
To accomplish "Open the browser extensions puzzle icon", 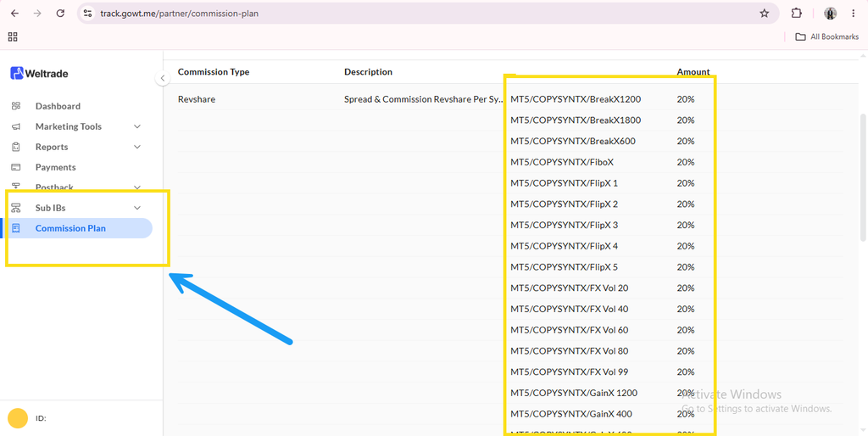I will 796,14.
